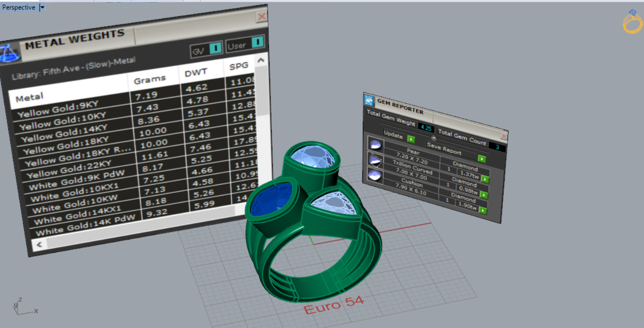Click the Perspective viewport label

click(x=18, y=7)
